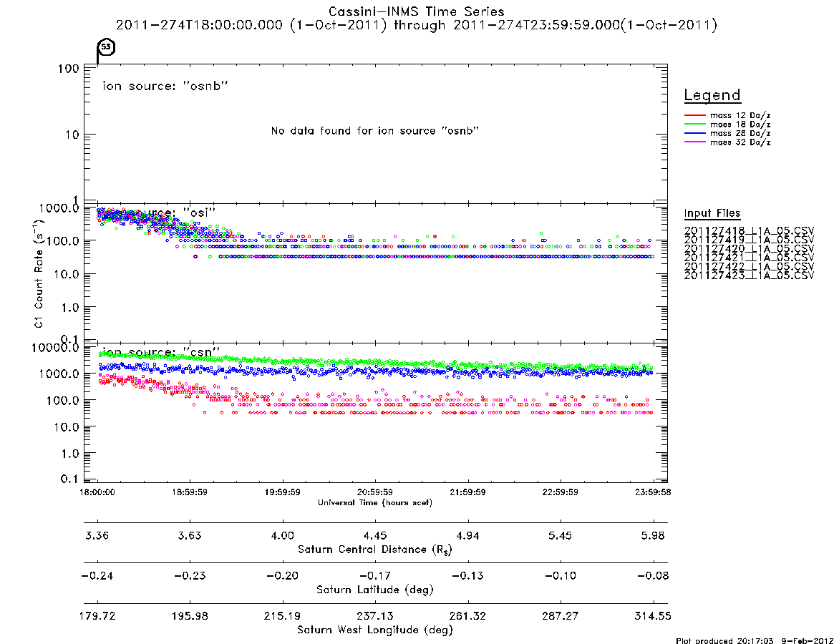
Task: Click the No data found message
Action: pyautogui.click(x=375, y=131)
